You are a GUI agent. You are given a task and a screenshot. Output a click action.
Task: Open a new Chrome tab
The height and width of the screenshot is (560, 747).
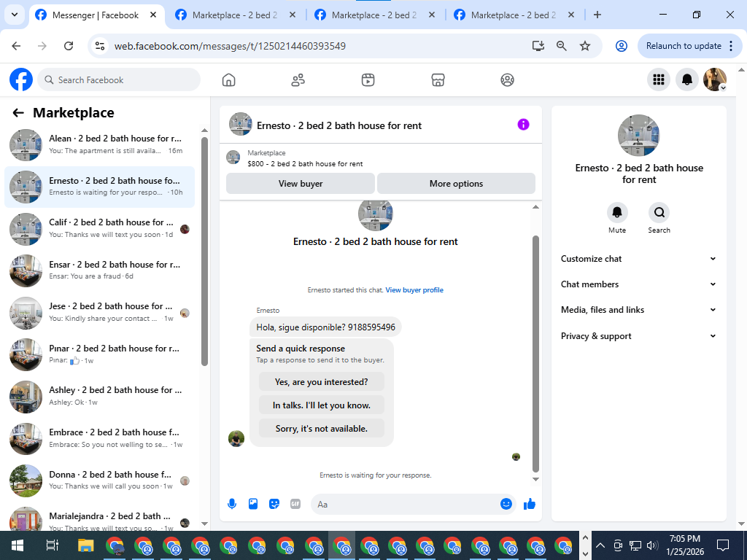pos(597,15)
